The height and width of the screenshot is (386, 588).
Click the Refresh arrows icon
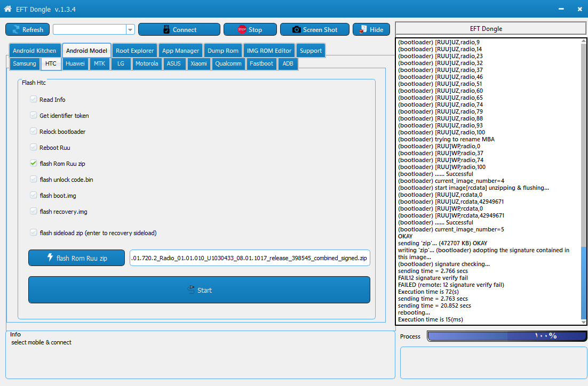(16, 30)
